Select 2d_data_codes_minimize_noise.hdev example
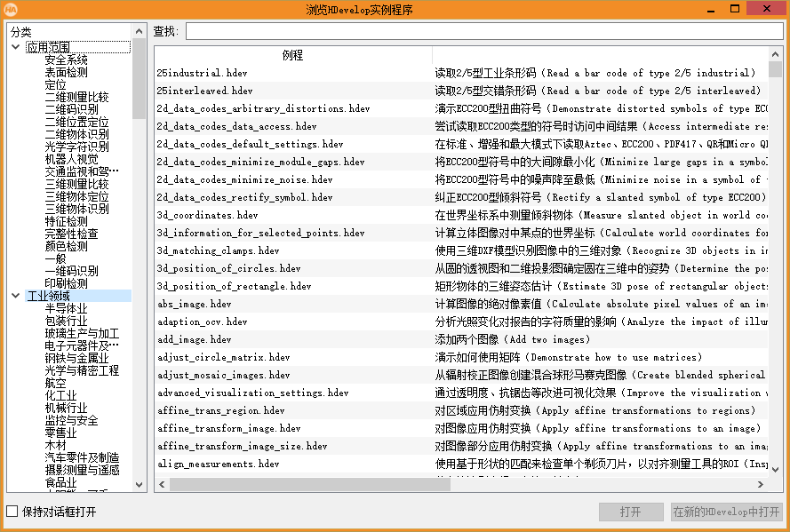 pyautogui.click(x=244, y=179)
